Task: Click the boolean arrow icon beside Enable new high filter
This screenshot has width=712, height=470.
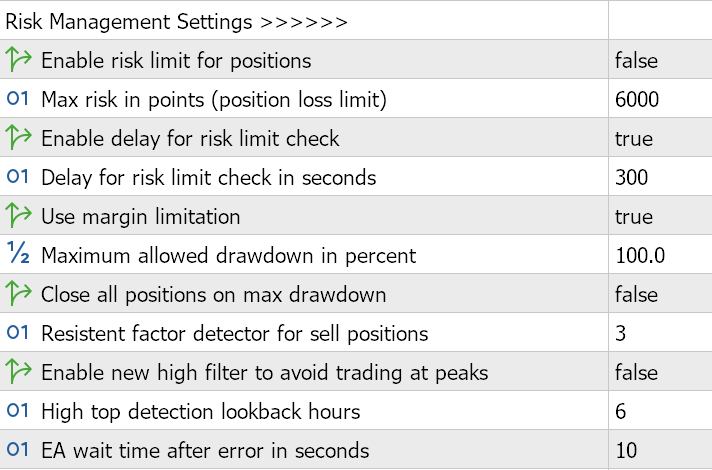Action: click(x=18, y=372)
